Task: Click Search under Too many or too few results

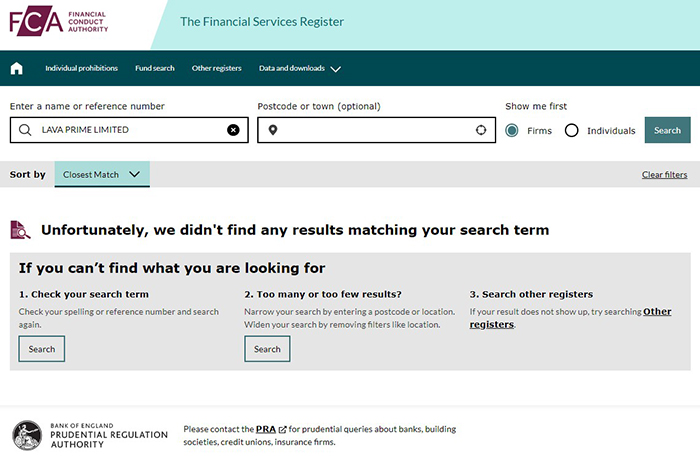Action: point(267,349)
